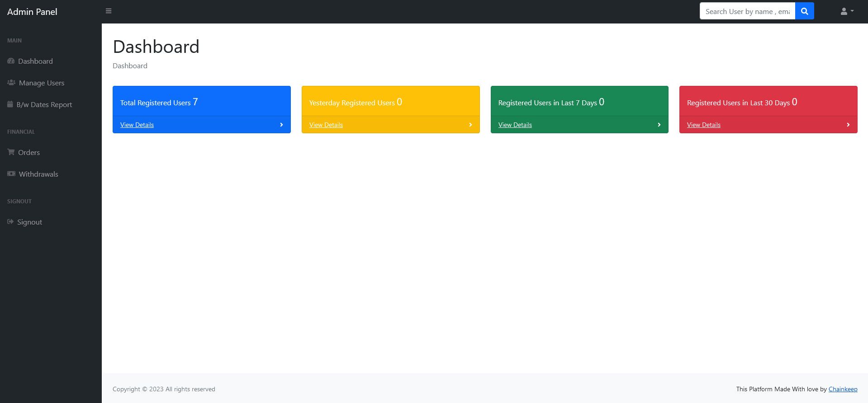Click the Dashboard breadcrumb text
Screen dimensions: 868x403
coord(130,66)
